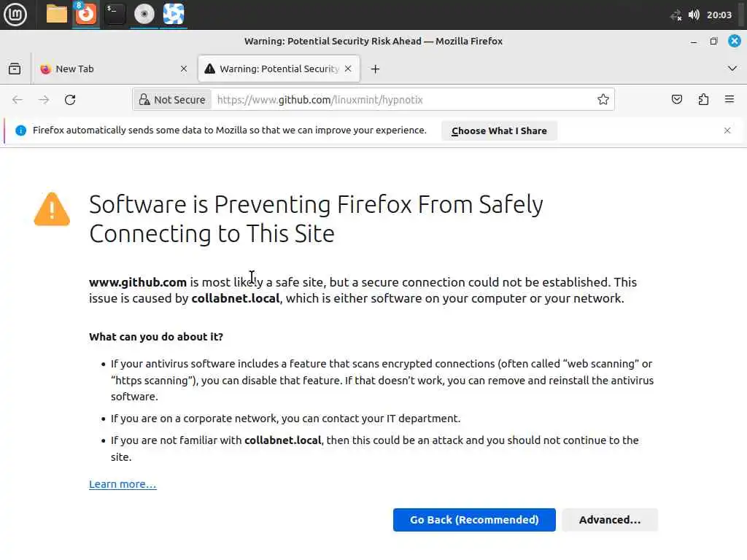Expand the list all tabs dropdown
Viewport: 747px width, 560px height.
(x=732, y=69)
